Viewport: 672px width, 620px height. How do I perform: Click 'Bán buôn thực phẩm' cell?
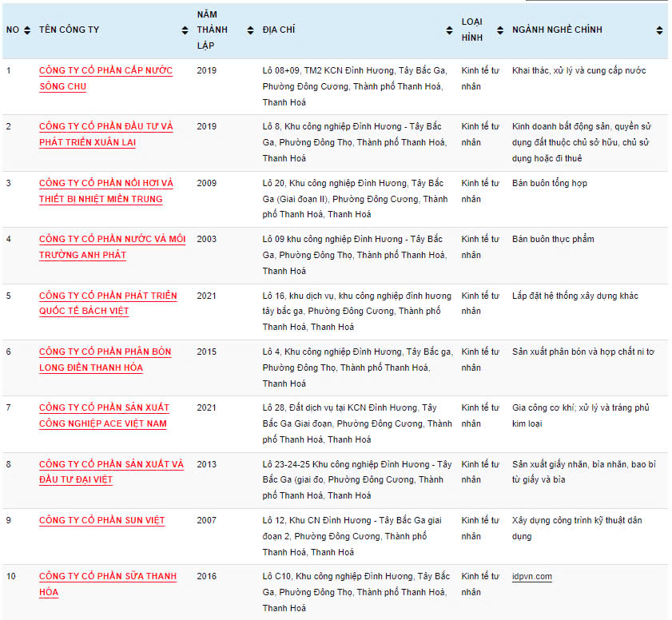pos(553,239)
